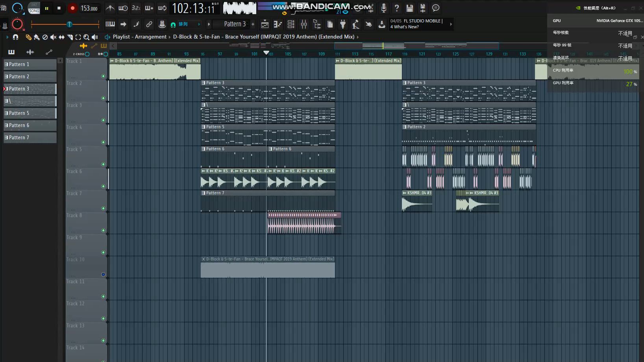This screenshot has height=362, width=644.
Task: Save project with the floppy disk icon
Action: click(410, 8)
